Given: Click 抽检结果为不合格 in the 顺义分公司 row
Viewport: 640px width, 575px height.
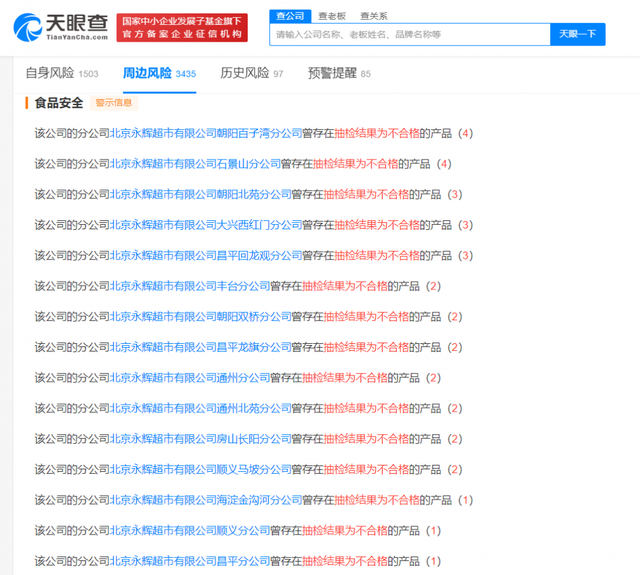Looking at the screenshot, I should pyautogui.click(x=345, y=531).
